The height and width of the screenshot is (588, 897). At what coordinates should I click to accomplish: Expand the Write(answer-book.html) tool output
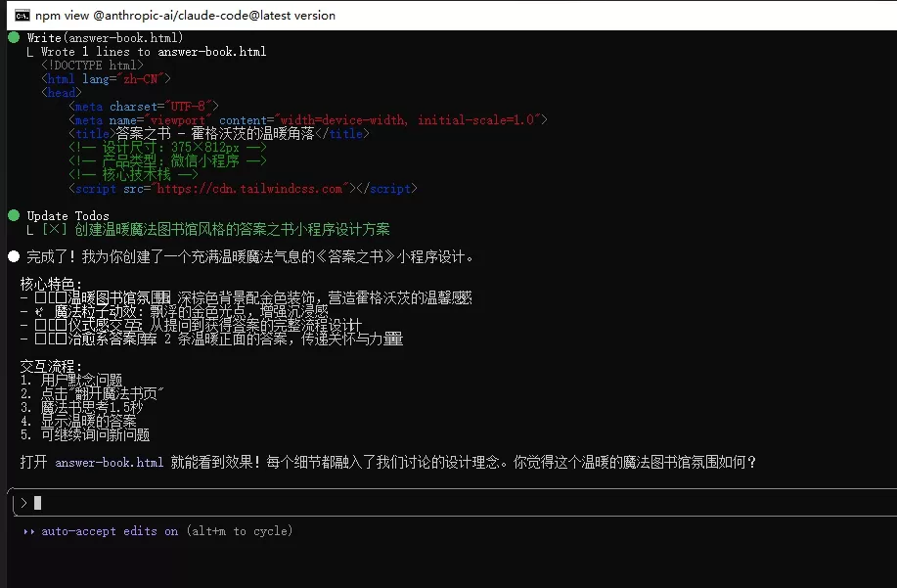pyautogui.click(x=105, y=38)
